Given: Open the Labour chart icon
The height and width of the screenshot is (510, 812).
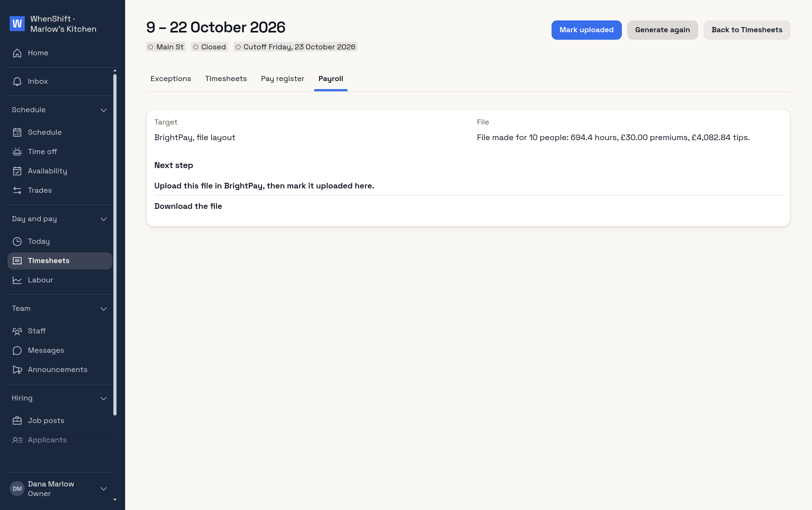Looking at the screenshot, I should pyautogui.click(x=17, y=280).
